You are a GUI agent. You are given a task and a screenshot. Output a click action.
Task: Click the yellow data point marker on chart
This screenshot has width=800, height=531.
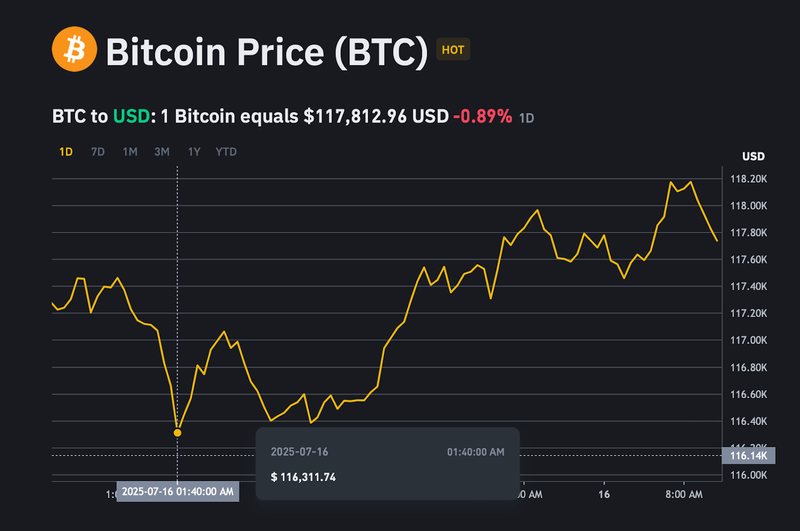(x=178, y=432)
